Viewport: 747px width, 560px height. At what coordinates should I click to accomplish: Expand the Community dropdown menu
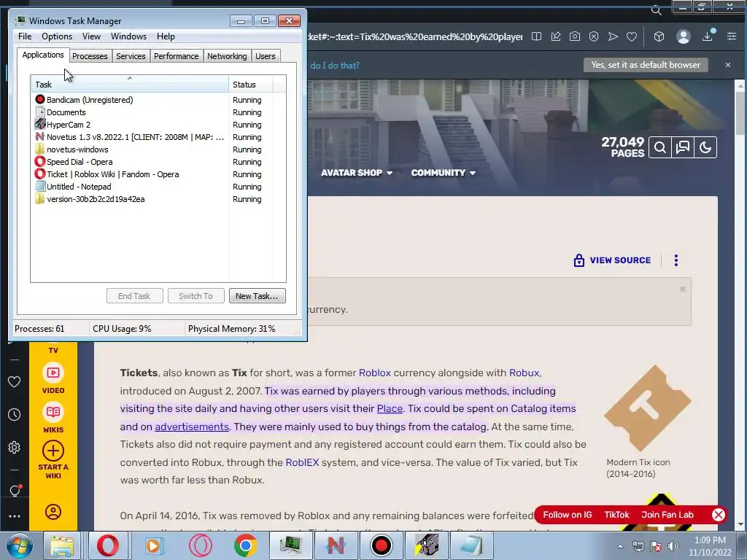pos(444,173)
